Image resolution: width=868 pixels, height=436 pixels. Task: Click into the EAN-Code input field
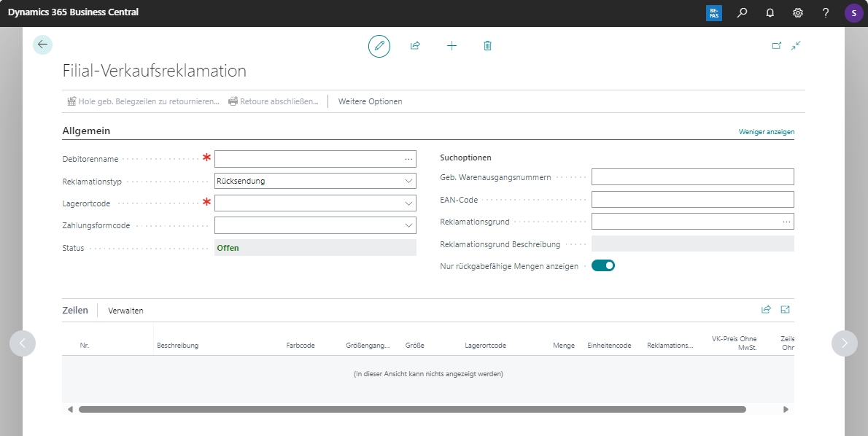(692, 200)
